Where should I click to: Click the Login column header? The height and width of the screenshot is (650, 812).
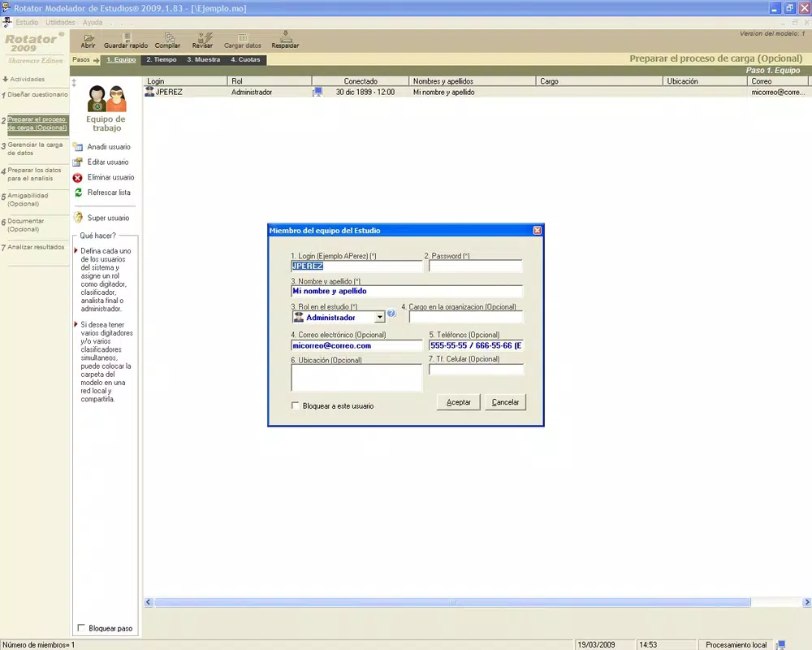185,81
